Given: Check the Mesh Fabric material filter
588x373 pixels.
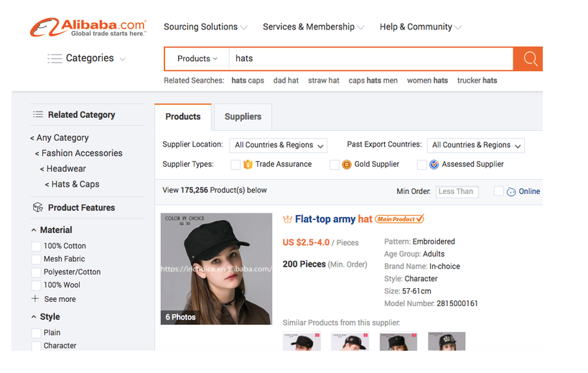Looking at the screenshot, I should tap(37, 259).
